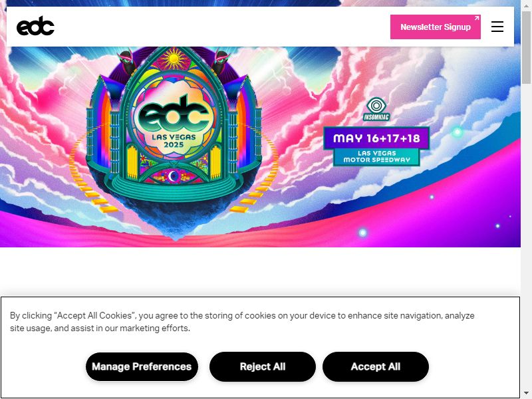Image resolution: width=532 pixels, height=399 pixels.
Task: Click the scrollbar up arrow
Action: [x=526, y=5]
